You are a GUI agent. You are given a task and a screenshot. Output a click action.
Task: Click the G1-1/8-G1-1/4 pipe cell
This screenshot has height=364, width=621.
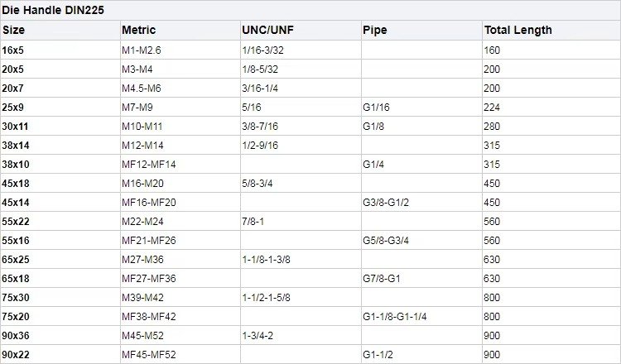[395, 316]
